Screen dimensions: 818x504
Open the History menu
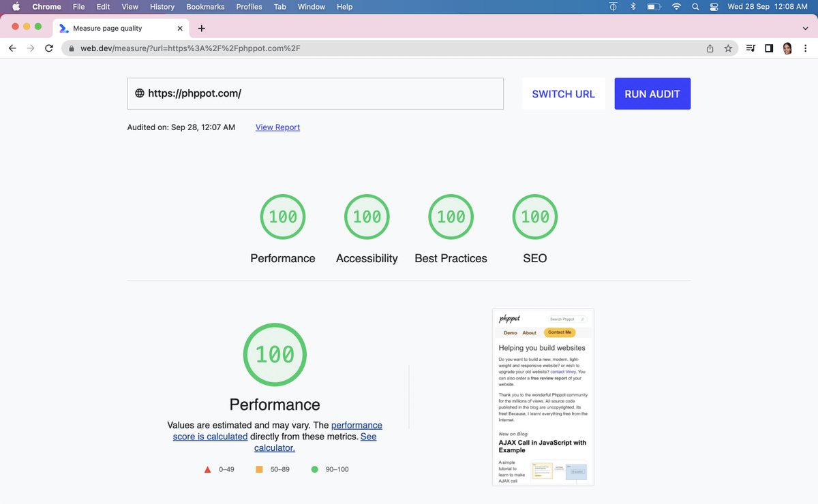[x=162, y=7]
